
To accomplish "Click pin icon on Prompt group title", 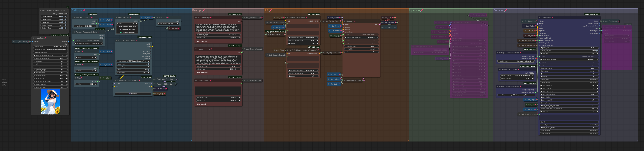I will 203,11.
